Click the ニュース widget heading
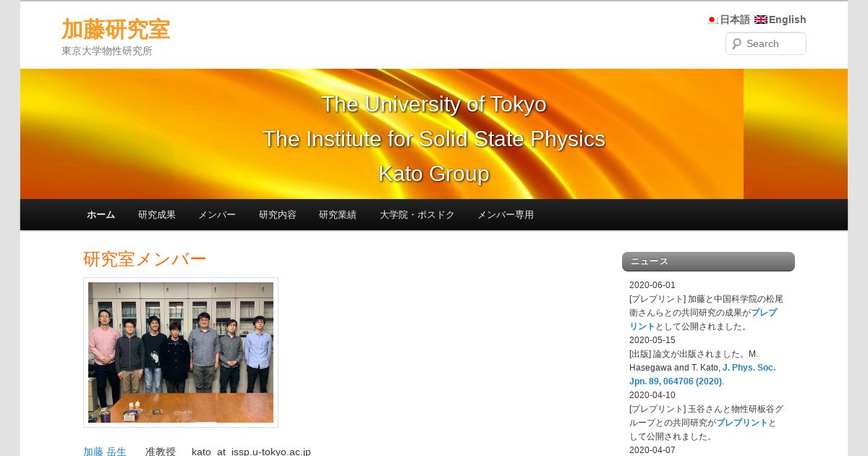 [708, 261]
